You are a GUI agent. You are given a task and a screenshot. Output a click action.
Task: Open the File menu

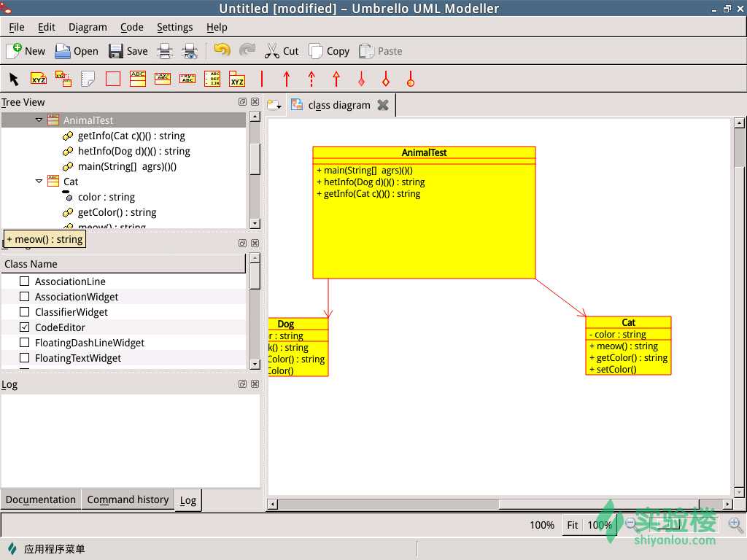point(17,27)
